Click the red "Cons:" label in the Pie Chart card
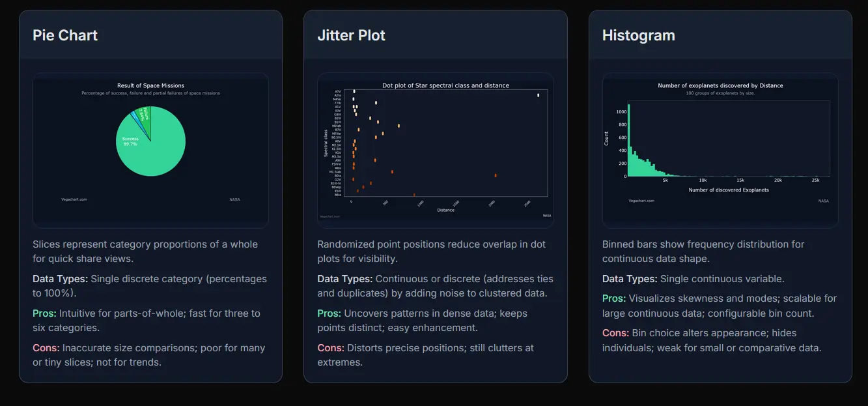Viewport: 868px width, 406px height. 46,348
